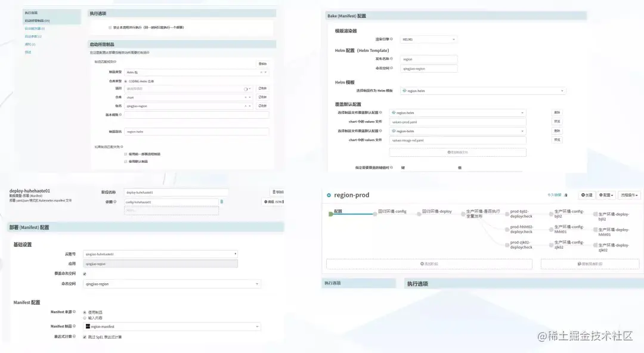Open the 启动参数 sidebar link
Viewport: 644px width, 353px height.
pos(33,36)
